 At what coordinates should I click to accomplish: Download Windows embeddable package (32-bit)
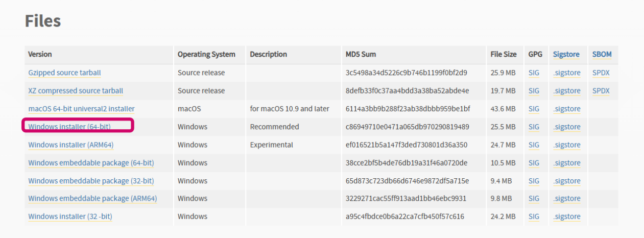tap(91, 181)
